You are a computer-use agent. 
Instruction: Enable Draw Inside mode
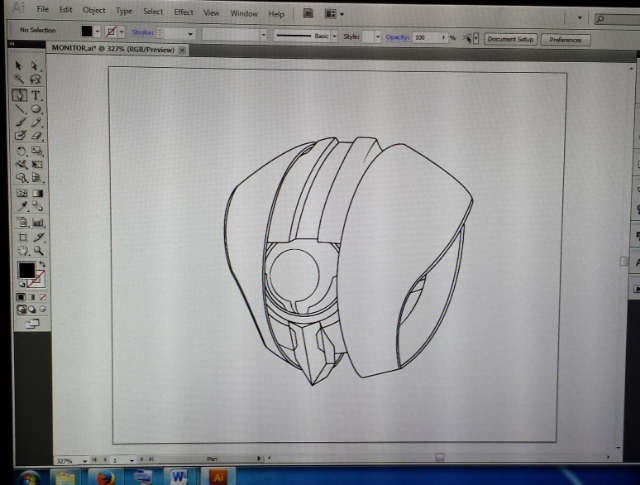click(43, 309)
